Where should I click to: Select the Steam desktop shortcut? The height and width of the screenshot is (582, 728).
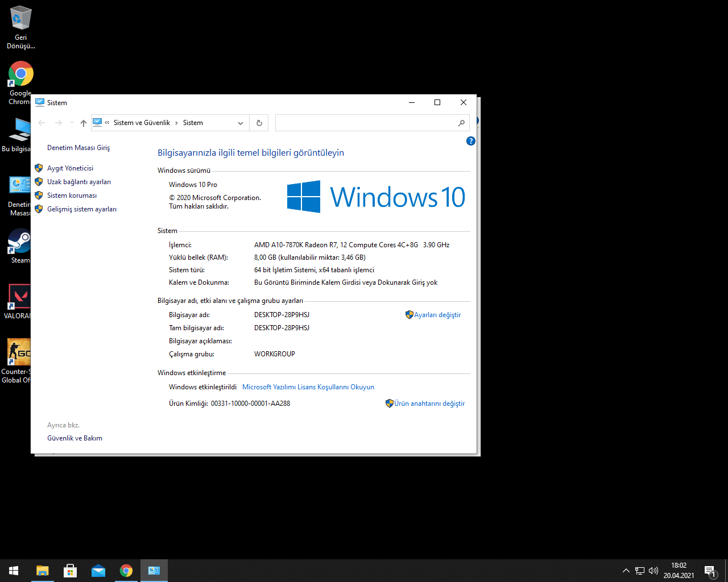coord(20,246)
